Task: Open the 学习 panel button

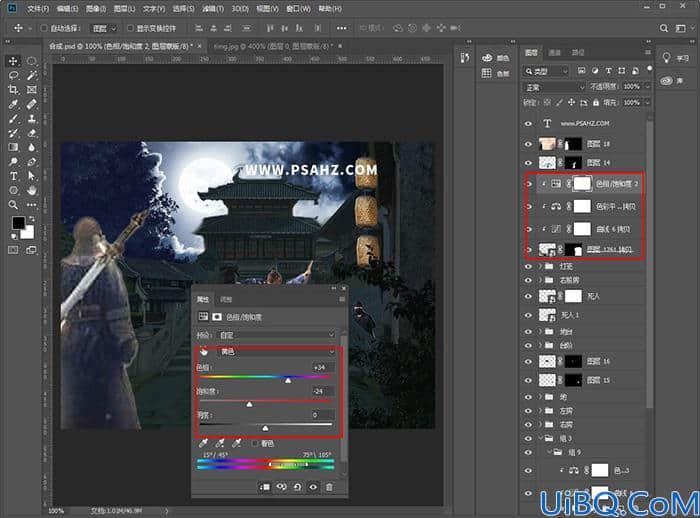Action: pos(676,58)
